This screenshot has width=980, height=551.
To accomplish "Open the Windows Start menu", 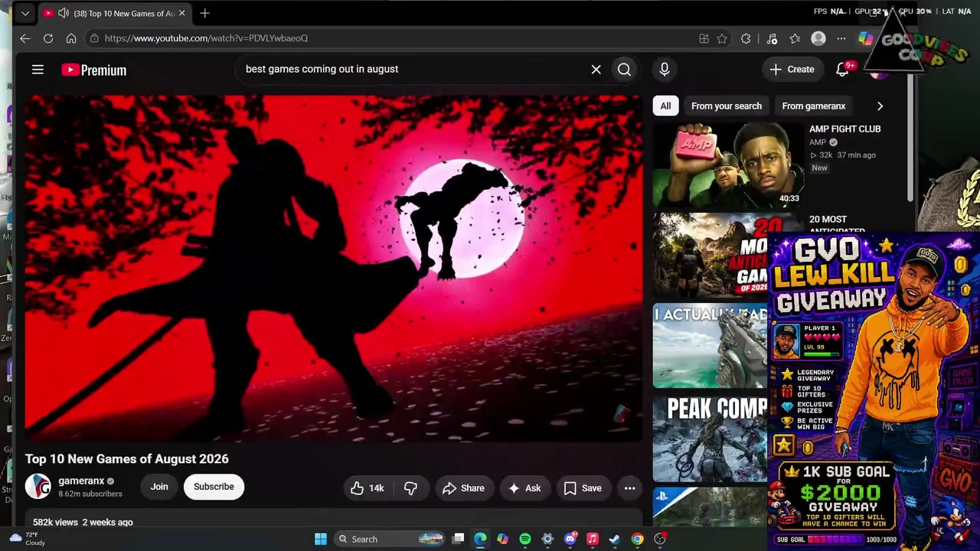I will click(321, 539).
